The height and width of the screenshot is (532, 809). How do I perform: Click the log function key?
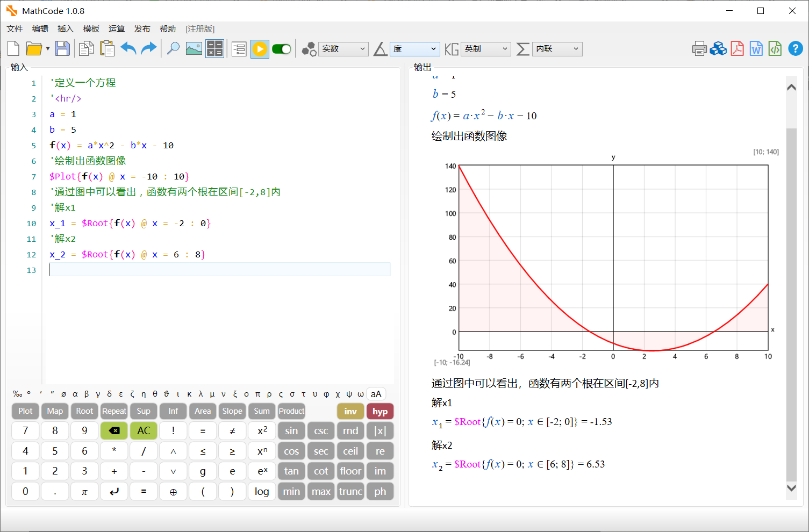[x=262, y=491]
